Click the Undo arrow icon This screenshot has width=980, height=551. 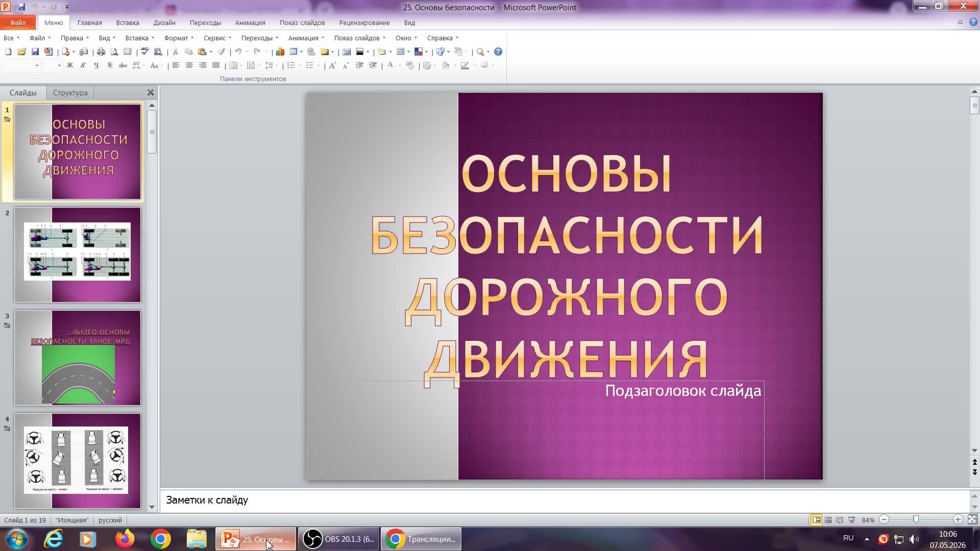(238, 52)
